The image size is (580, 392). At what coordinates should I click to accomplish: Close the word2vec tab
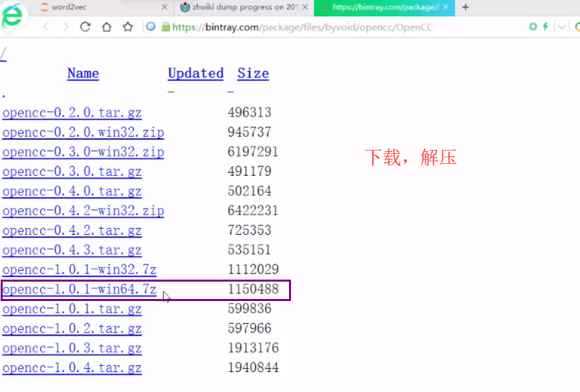pyautogui.click(x=165, y=7)
